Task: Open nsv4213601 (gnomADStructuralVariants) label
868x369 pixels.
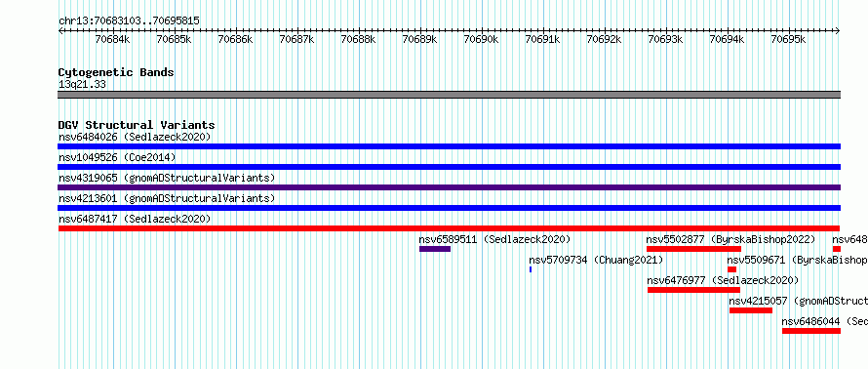Action: (x=167, y=198)
